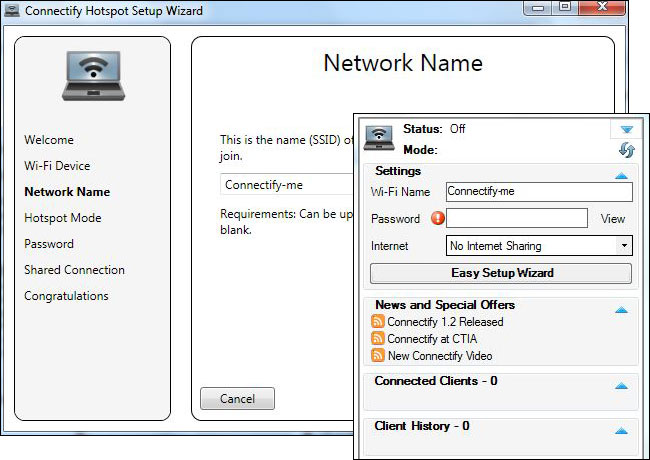This screenshot has height=460, width=650.
Task: Click the refresh arrows icon beside Mode
Action: [626, 150]
